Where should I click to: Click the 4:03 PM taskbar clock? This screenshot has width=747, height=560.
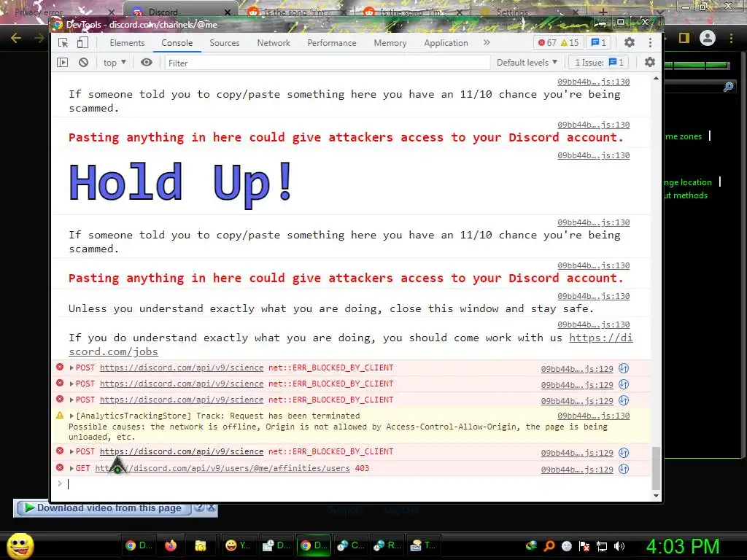(682, 546)
